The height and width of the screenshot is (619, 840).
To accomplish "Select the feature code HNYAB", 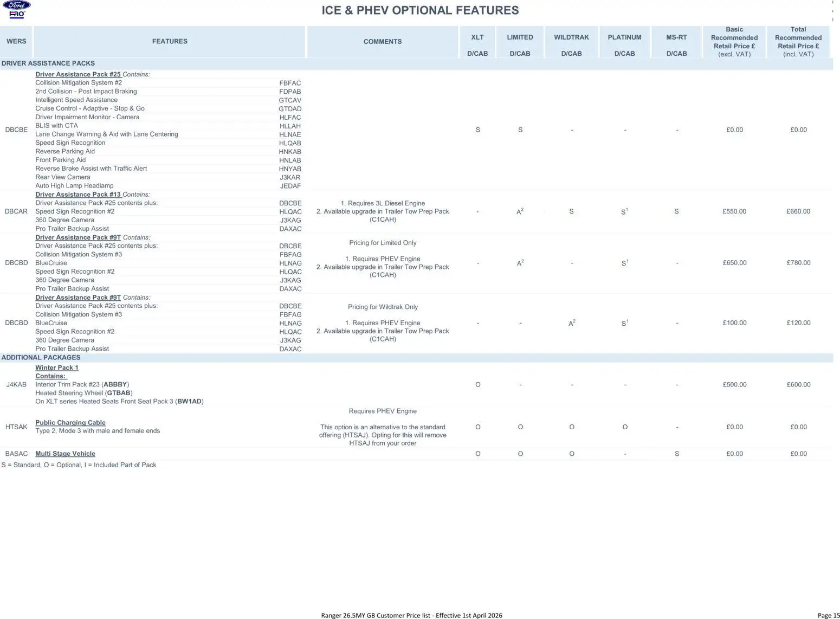I will (290, 169).
